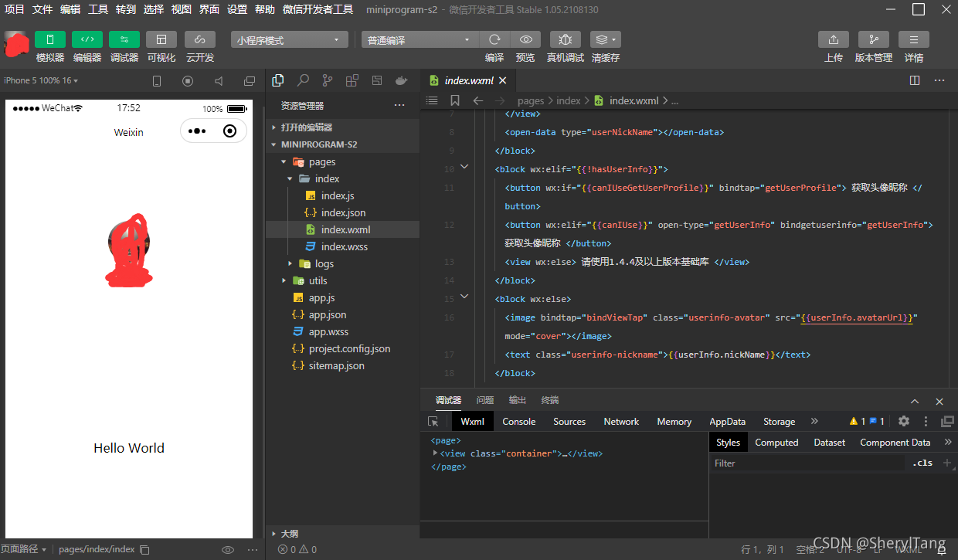Viewport: 958px width, 560px height.
Task: Switch to the 终端 panel tab
Action: click(x=550, y=400)
